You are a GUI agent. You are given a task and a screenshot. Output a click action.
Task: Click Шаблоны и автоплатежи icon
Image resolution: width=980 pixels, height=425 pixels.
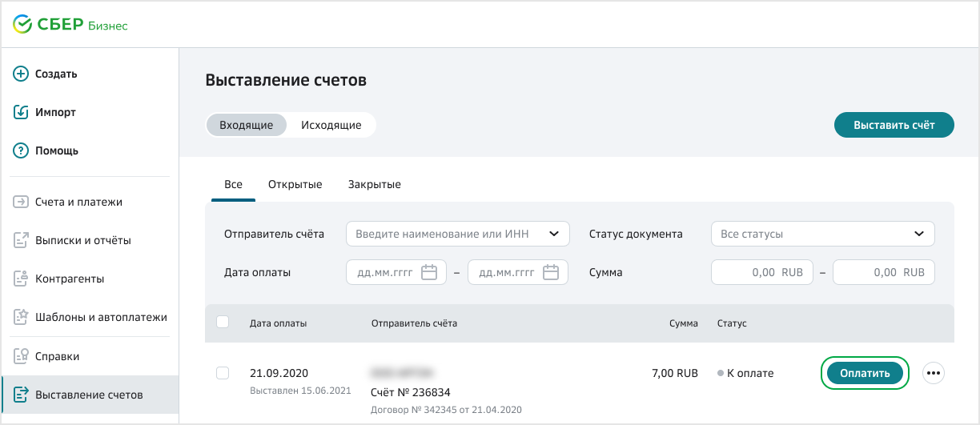[x=22, y=317]
